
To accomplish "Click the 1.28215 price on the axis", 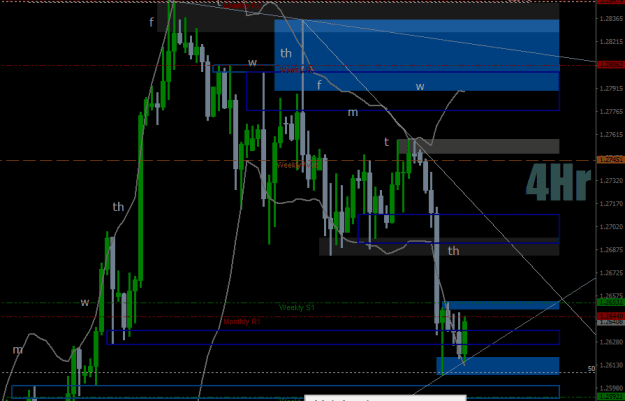I will (611, 42).
